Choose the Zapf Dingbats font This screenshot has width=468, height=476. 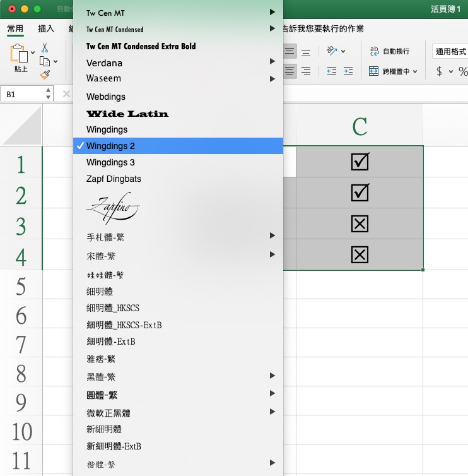[x=178, y=179]
